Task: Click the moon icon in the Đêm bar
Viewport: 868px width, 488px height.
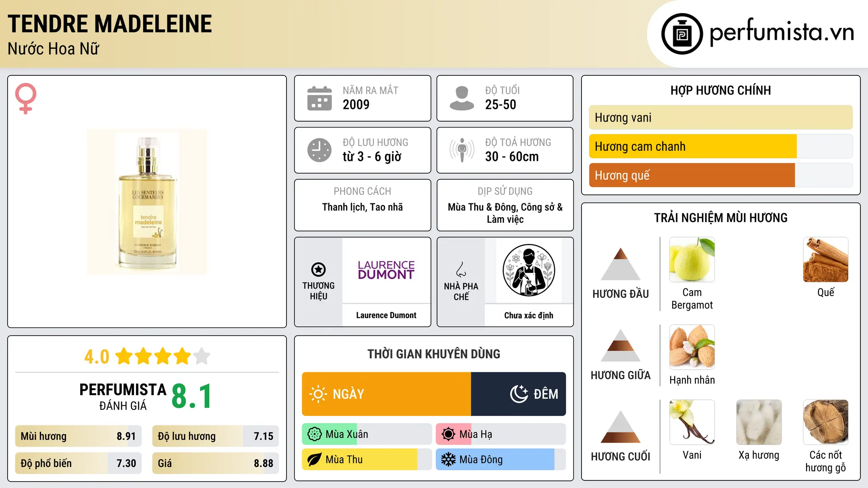Action: tap(519, 394)
